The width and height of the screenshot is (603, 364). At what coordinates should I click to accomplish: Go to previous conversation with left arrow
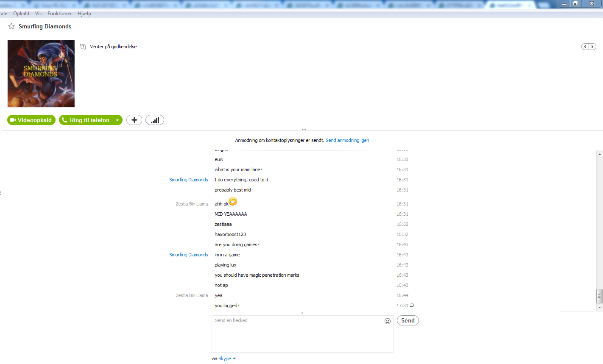(x=585, y=47)
